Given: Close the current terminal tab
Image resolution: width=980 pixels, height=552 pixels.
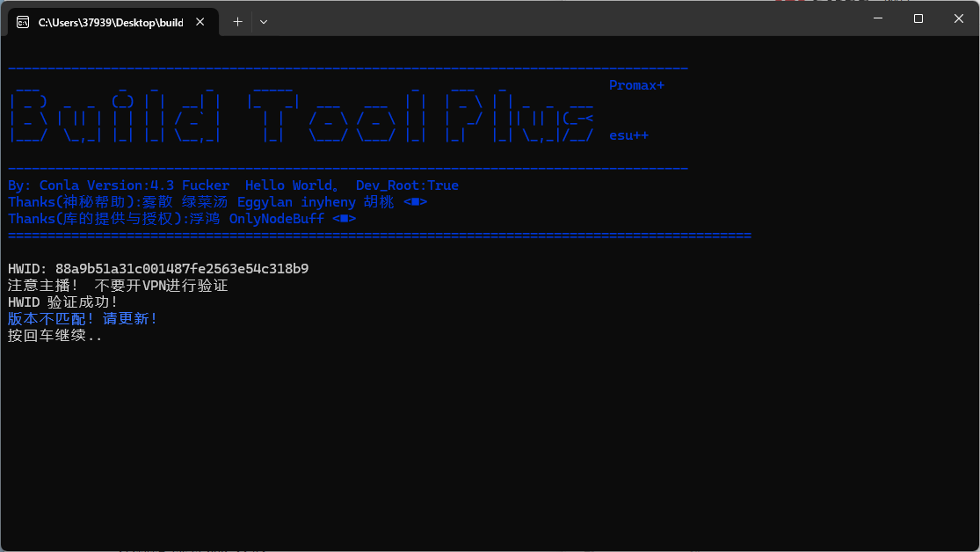Looking at the screenshot, I should [203, 22].
